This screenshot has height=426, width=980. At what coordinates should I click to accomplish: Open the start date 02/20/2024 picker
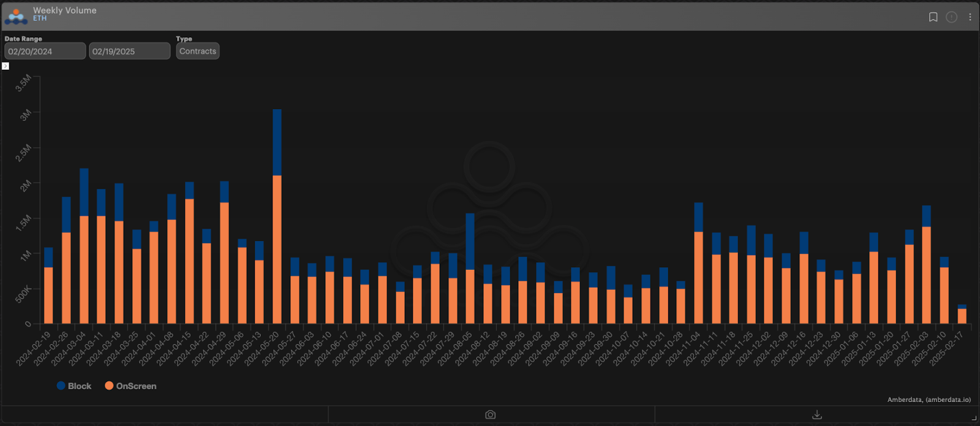coord(45,51)
